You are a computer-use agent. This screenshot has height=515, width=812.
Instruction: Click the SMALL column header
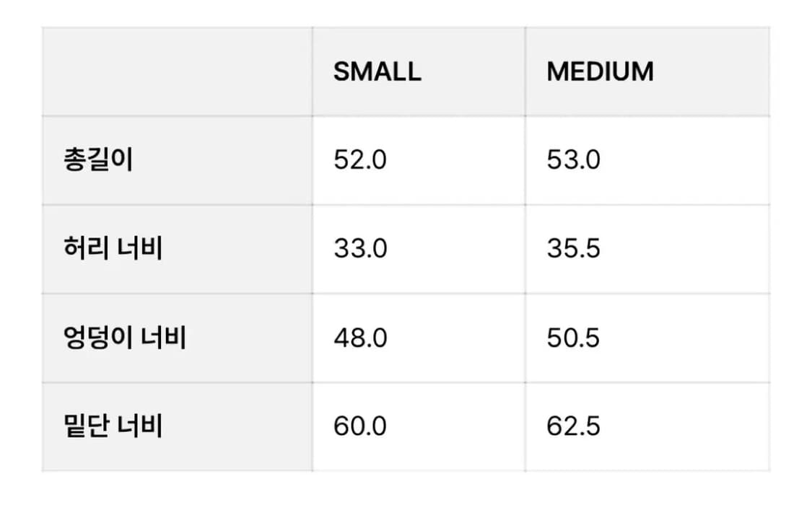377,71
